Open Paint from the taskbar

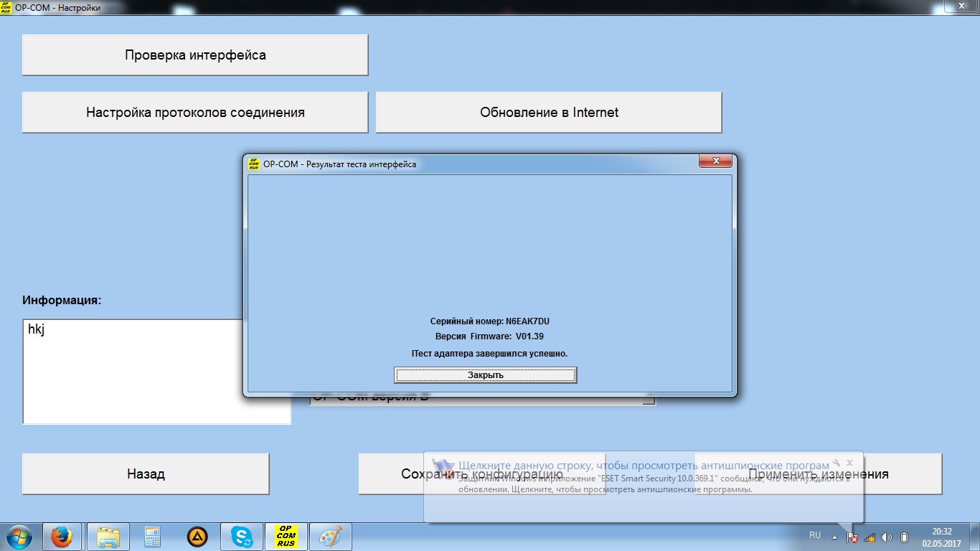tap(331, 537)
